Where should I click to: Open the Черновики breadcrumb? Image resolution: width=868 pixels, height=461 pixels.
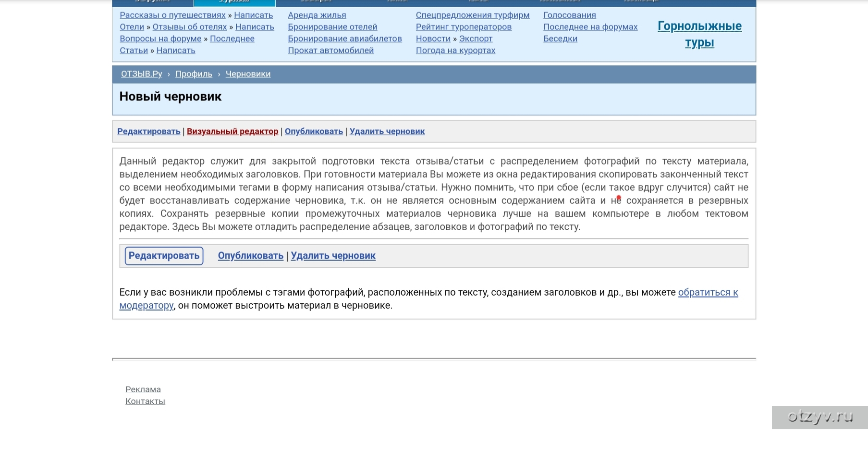248,74
